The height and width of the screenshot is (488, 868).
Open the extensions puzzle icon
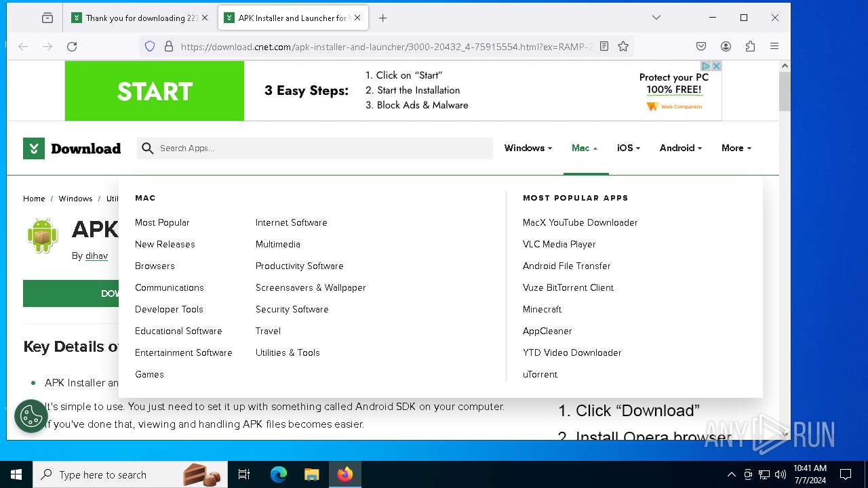click(750, 46)
